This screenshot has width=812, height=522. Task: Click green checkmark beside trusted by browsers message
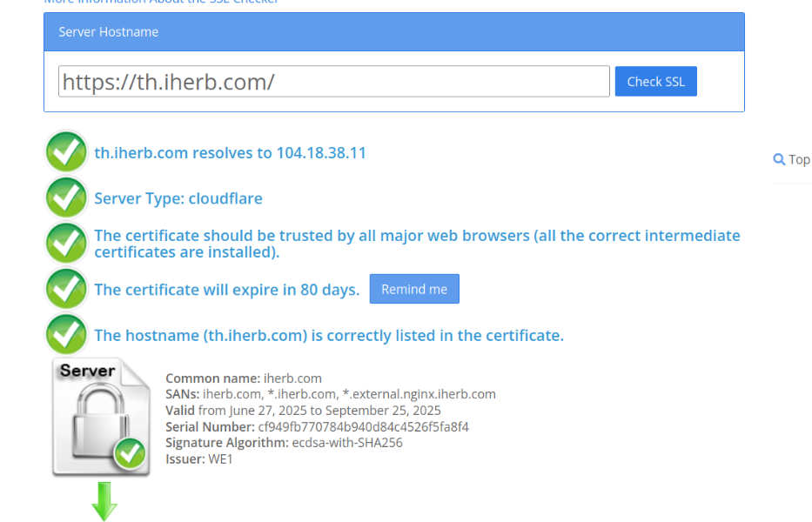pos(66,243)
